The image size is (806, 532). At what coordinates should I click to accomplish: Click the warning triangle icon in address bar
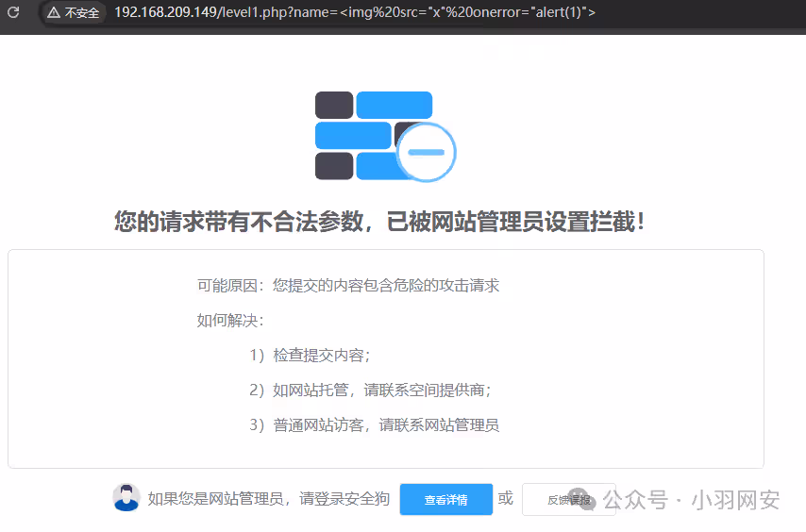pyautogui.click(x=54, y=13)
